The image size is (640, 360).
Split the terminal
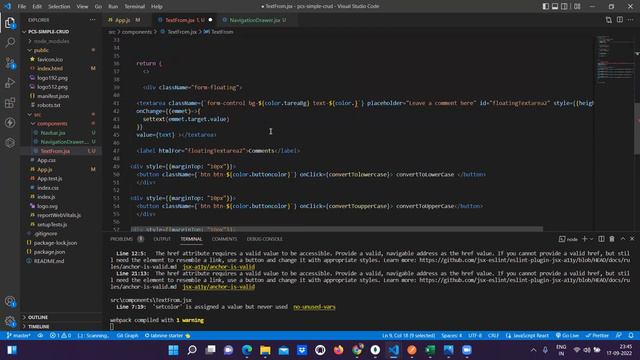(x=601, y=239)
